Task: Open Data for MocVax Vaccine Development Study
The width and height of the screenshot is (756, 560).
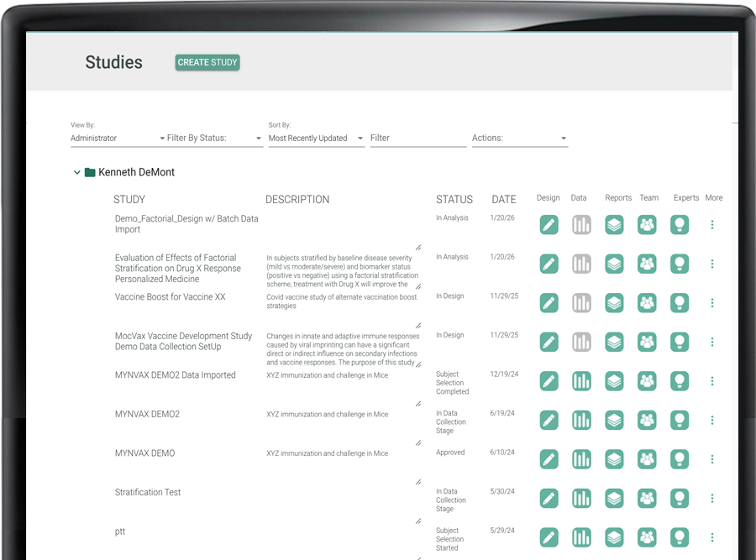Action: point(581,342)
